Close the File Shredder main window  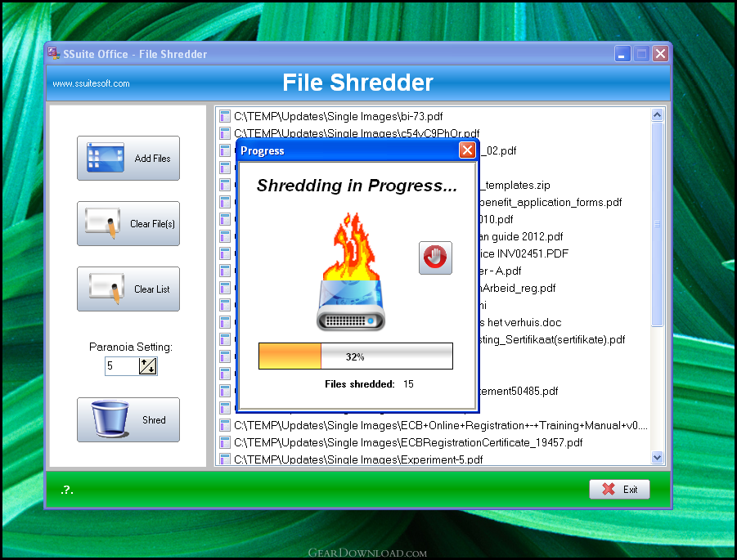click(660, 54)
